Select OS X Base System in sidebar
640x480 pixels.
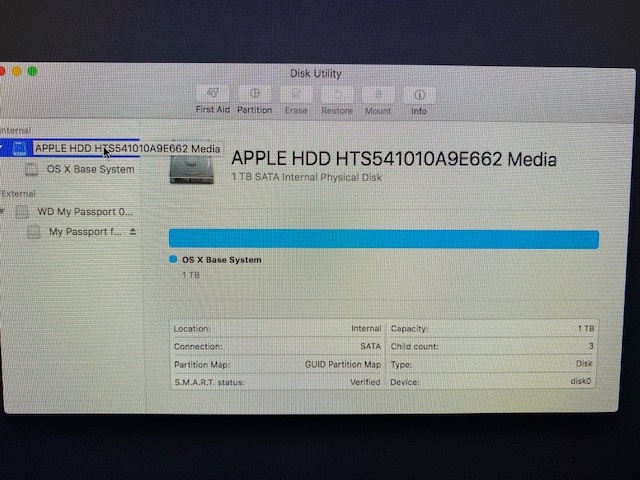pos(90,169)
